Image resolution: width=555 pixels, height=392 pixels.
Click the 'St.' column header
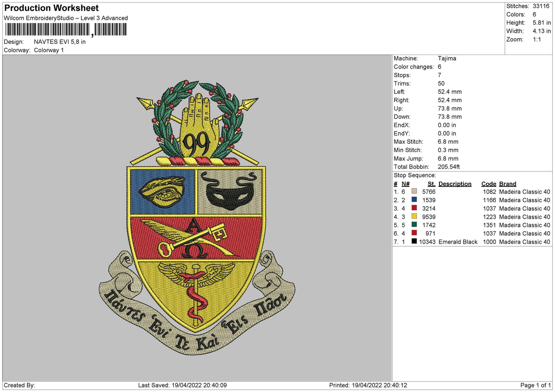(431, 184)
